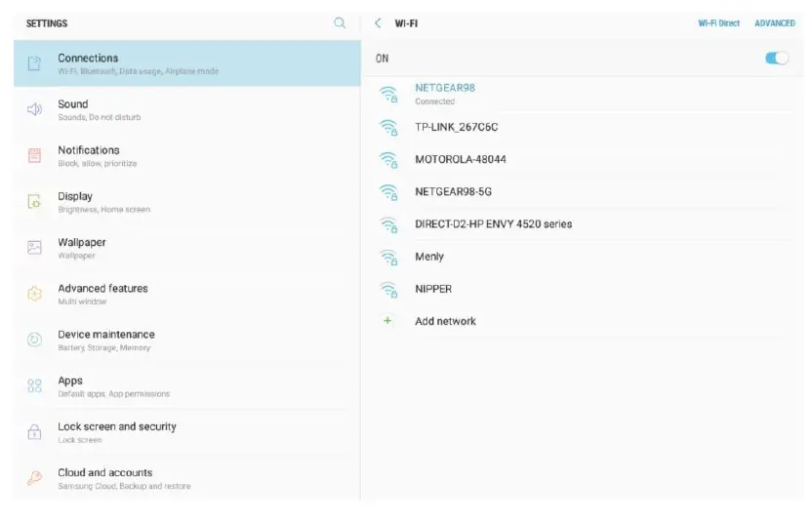
Task: Select the TP-LINK_267C6C network
Action: 583,127
